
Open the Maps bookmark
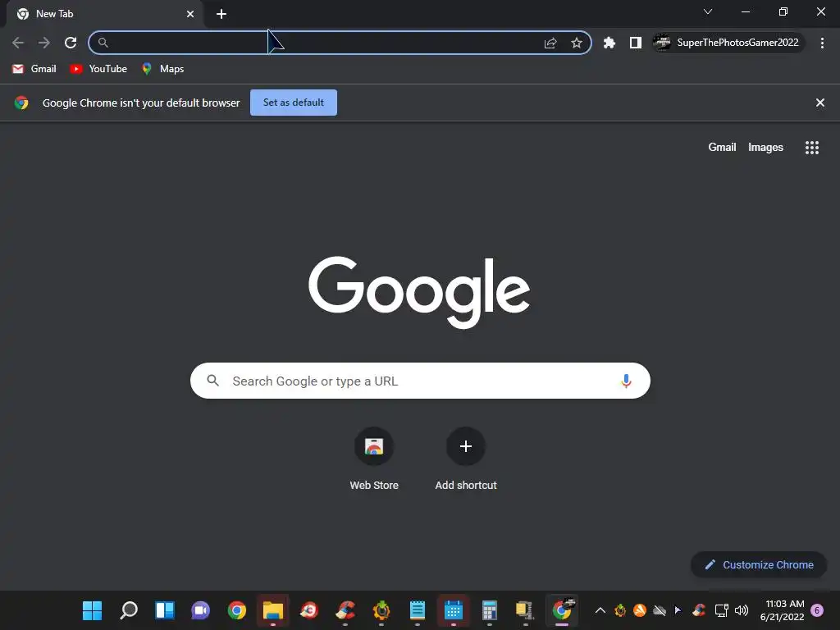(163, 69)
